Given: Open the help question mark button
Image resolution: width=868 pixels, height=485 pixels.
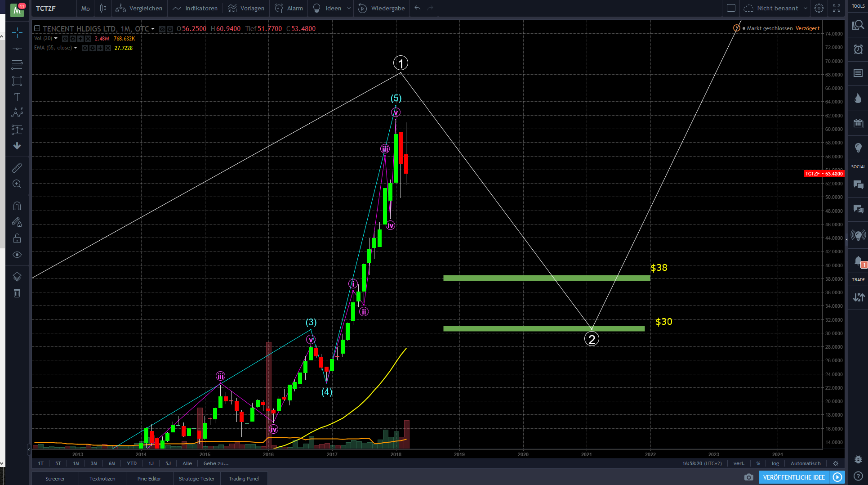Looking at the screenshot, I should click(x=858, y=476).
